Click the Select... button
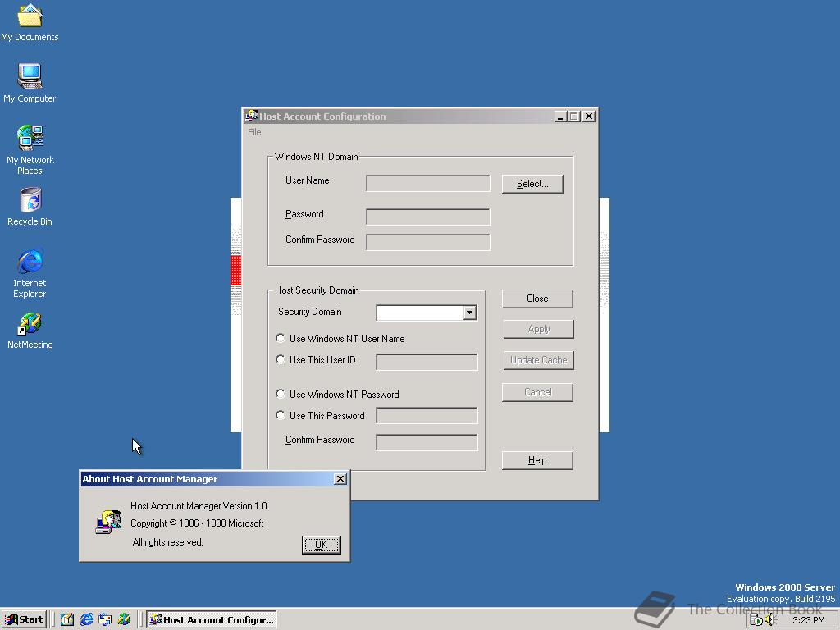Viewport: 840px width, 630px height. [x=532, y=184]
